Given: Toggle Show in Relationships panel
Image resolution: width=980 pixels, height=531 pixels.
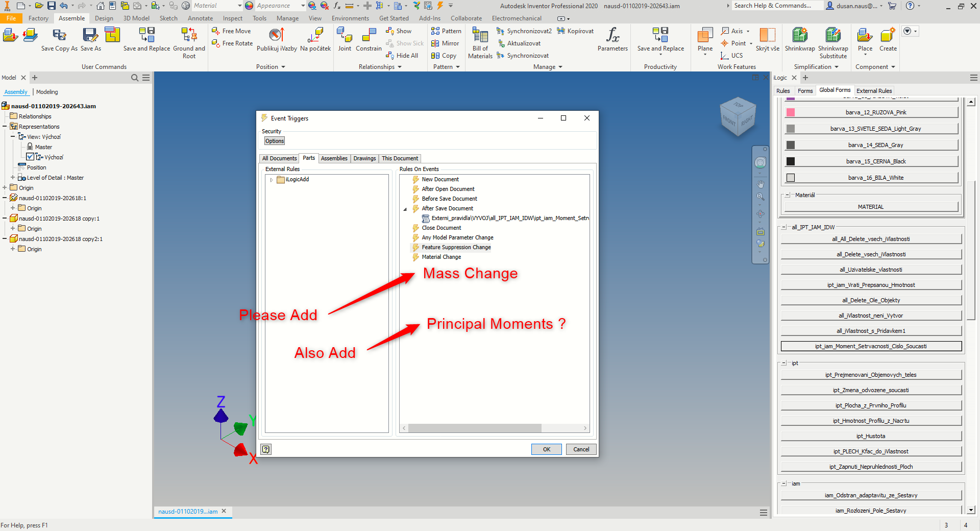Looking at the screenshot, I should 399,31.
